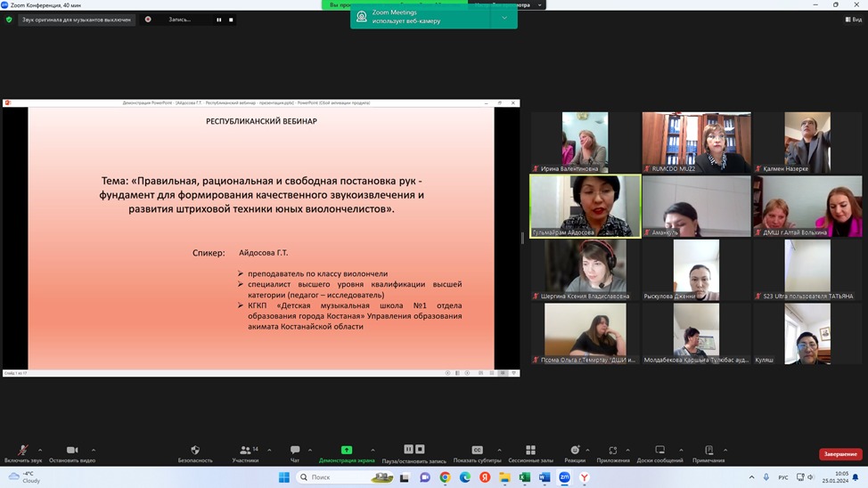Click the red Завершение end button
This screenshot has height=488, width=868.
(x=840, y=453)
